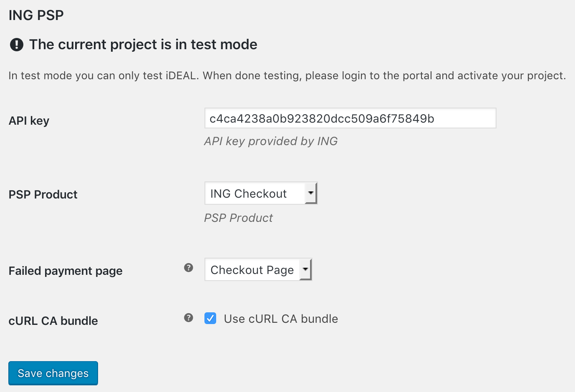Toggle the Use cURL CA bundle checkbox
The height and width of the screenshot is (392, 575).
[x=210, y=319]
